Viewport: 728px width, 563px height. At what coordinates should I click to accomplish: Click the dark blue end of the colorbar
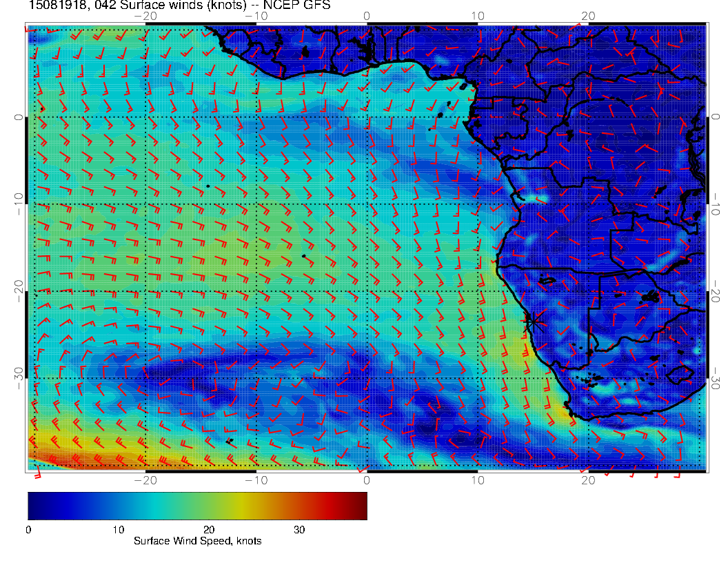[x=34, y=505]
